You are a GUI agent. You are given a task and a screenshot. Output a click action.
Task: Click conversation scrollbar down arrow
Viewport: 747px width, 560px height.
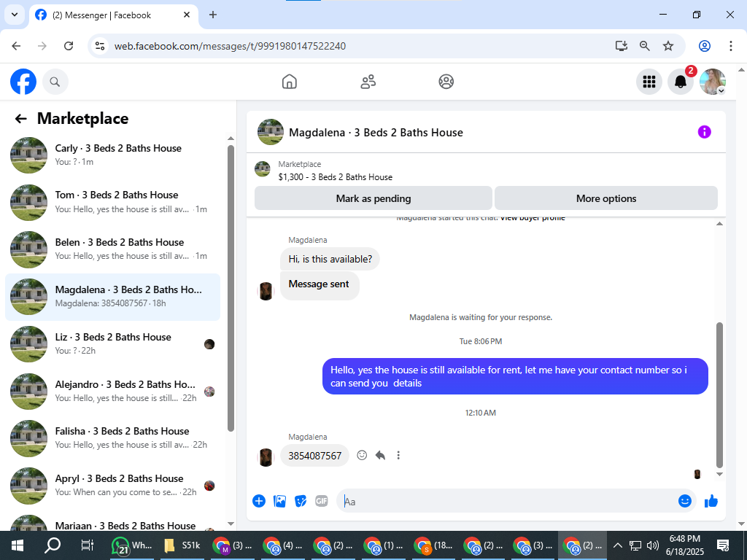pyautogui.click(x=719, y=474)
